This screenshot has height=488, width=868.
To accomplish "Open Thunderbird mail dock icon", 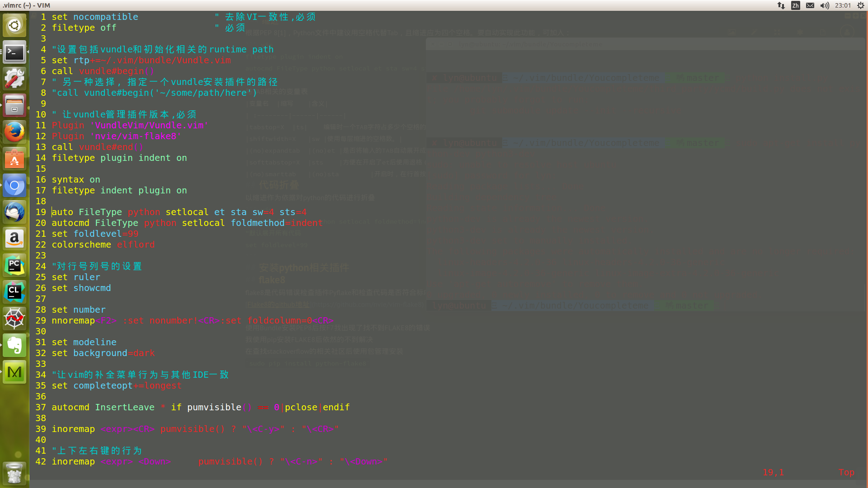I will 14,212.
